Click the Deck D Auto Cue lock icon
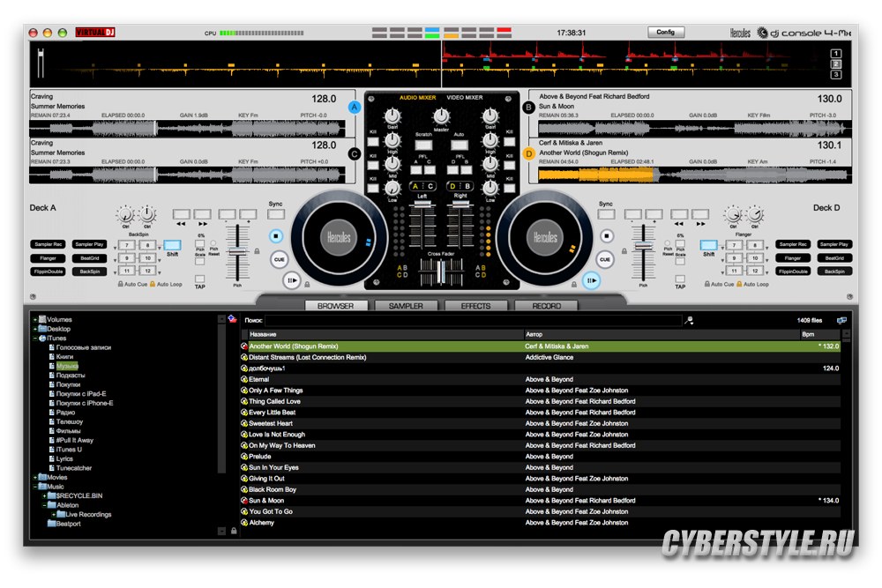The width and height of the screenshot is (882, 588). click(x=707, y=284)
